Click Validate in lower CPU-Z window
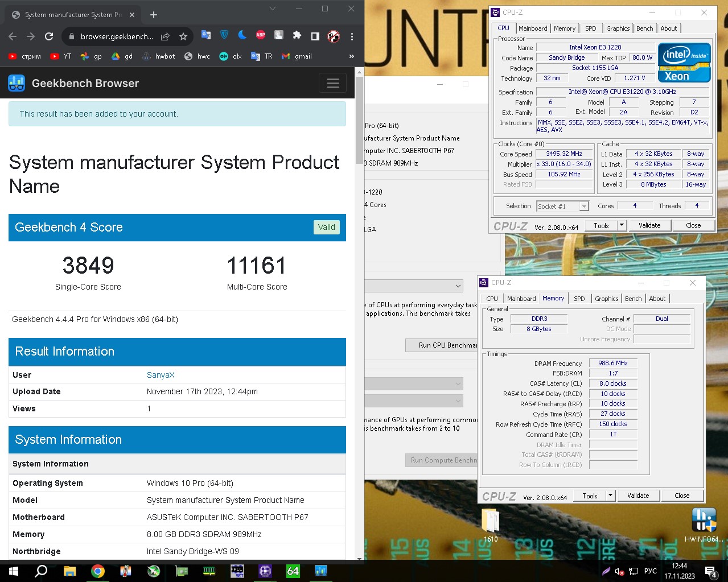Screen dimensions: 728x582 [x=638, y=496]
